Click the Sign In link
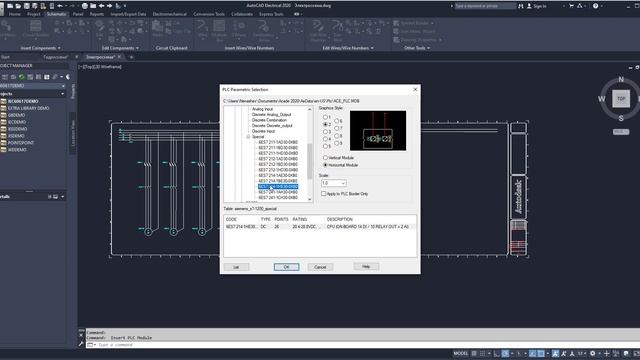This screenshot has height=360, width=640. (x=540, y=6)
